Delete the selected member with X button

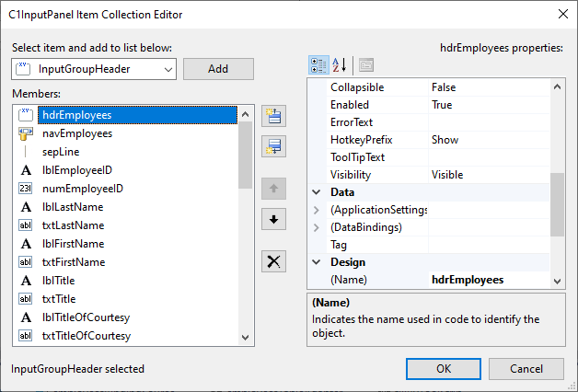[x=273, y=261]
